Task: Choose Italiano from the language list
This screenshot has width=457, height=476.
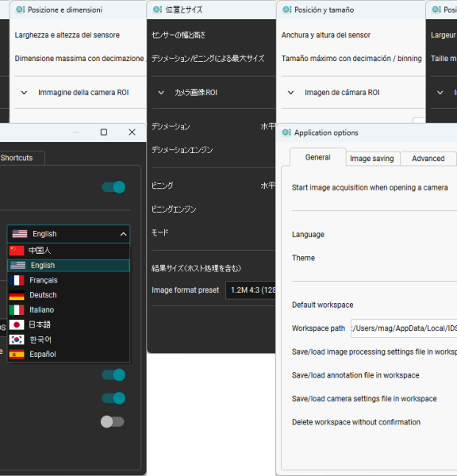Action: pos(68,310)
